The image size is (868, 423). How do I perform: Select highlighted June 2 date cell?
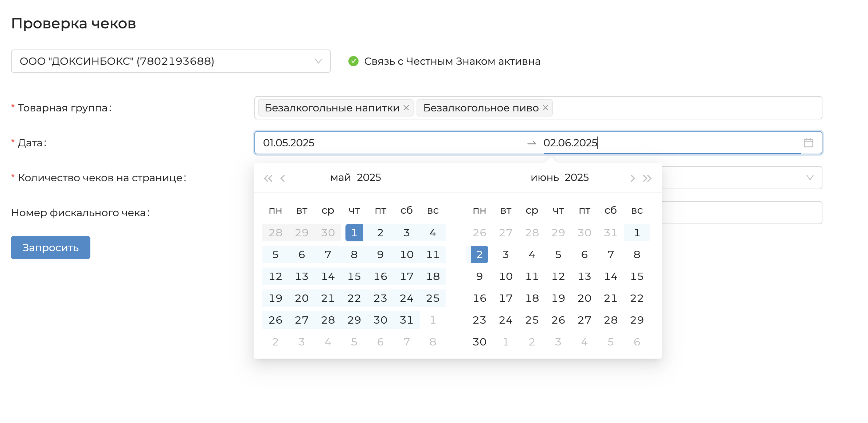tap(479, 254)
